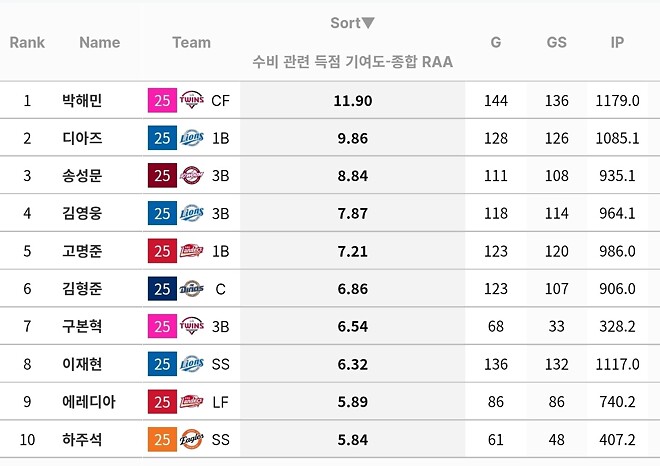Click the Team column header
The image size is (660, 466).
click(191, 42)
